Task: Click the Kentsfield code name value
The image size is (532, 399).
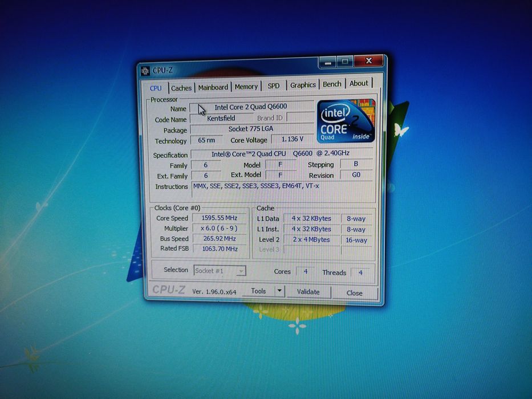Action: click(221, 118)
